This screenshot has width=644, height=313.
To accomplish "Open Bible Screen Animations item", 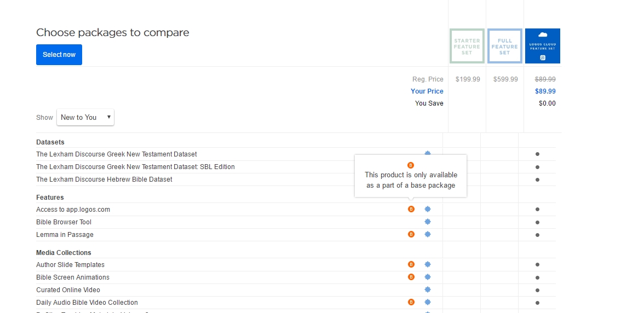I will [73, 277].
